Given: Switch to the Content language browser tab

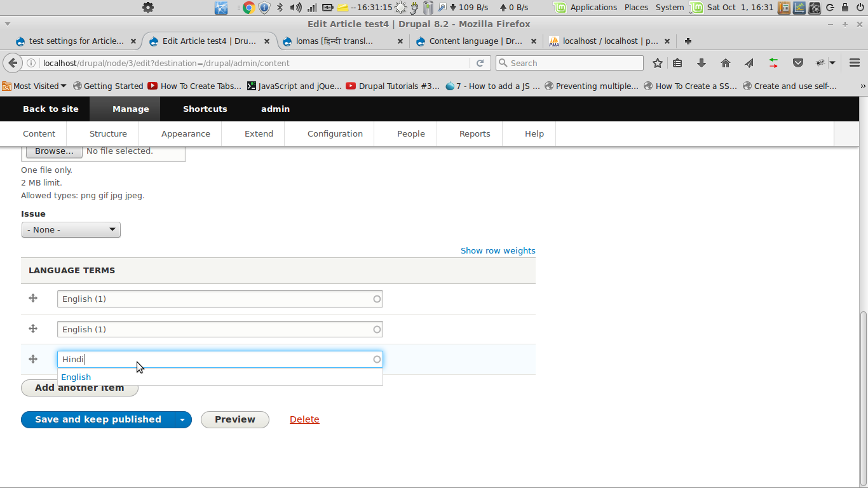Looking at the screenshot, I should pos(477,41).
